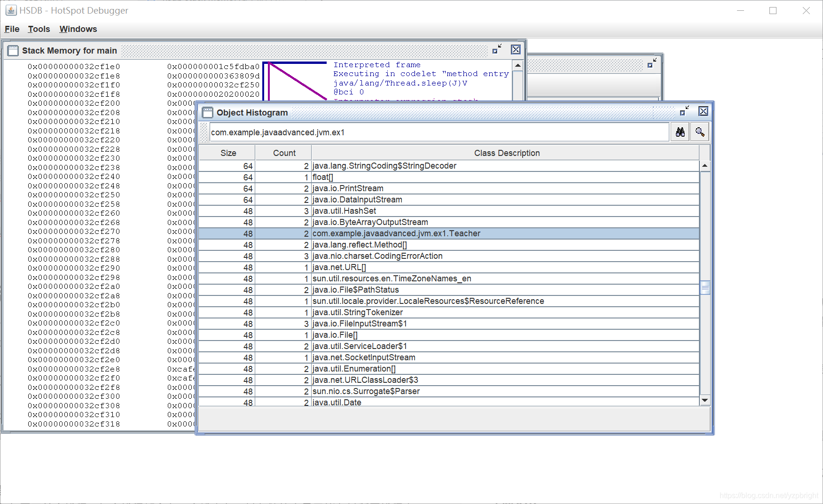Image resolution: width=823 pixels, height=504 pixels.
Task: Close the Object Histogram internal window
Action: click(x=703, y=111)
